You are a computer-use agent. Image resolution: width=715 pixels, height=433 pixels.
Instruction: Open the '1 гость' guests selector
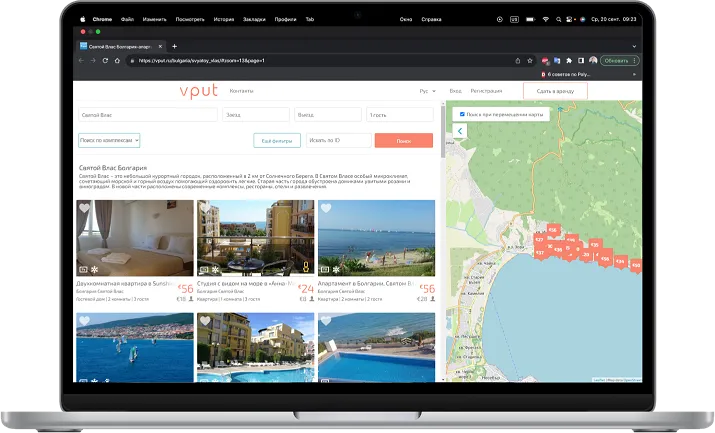pos(399,115)
